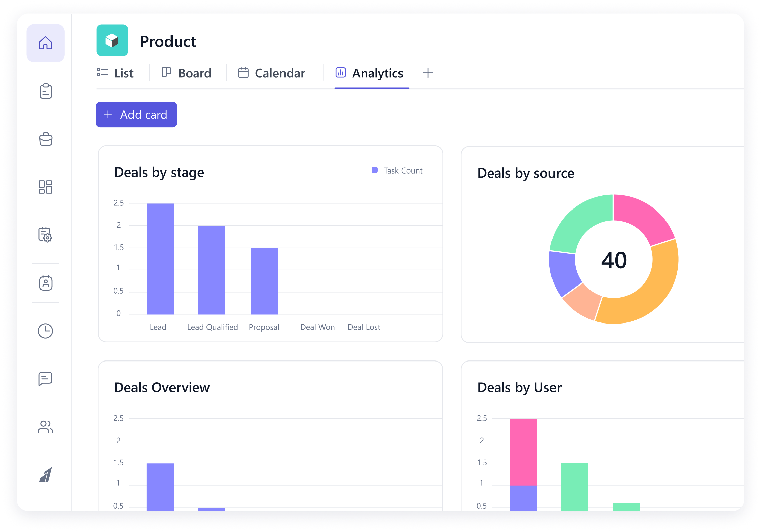761x532 pixels.
Task: Open the briefcase sidebar icon
Action: click(45, 139)
